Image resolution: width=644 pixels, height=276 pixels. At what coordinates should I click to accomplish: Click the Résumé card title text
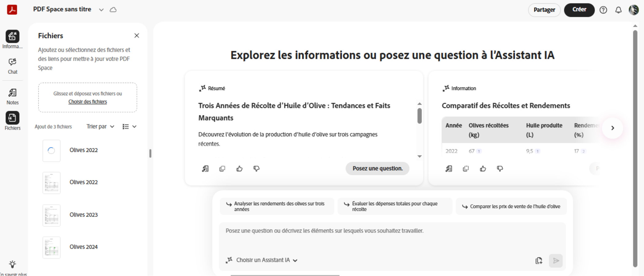[x=294, y=112]
